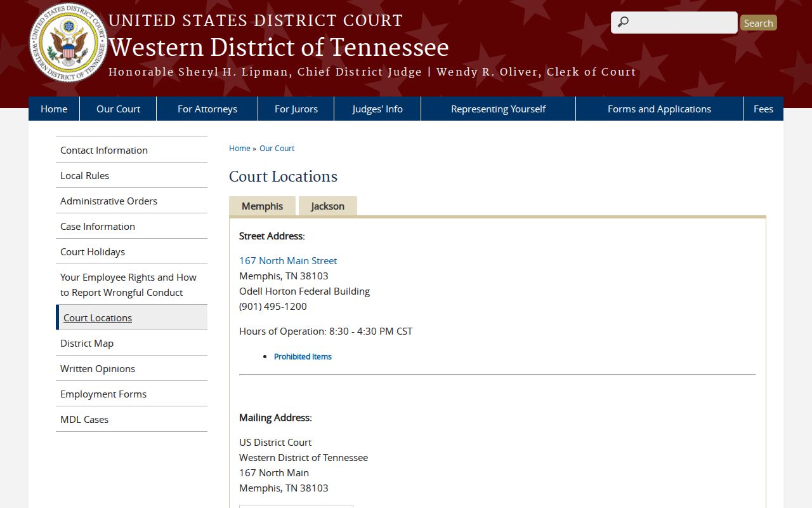Select Court Locations in sidebar
The width and height of the screenshot is (812, 508).
(131, 317)
